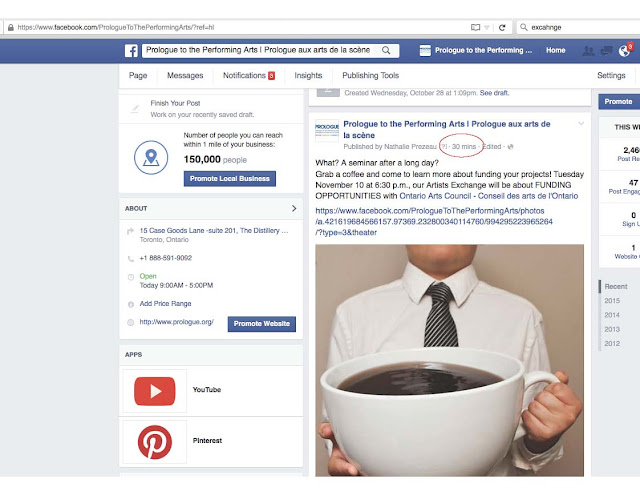640x495 pixels.
Task: Click Add Price Range link
Action: pos(165,304)
